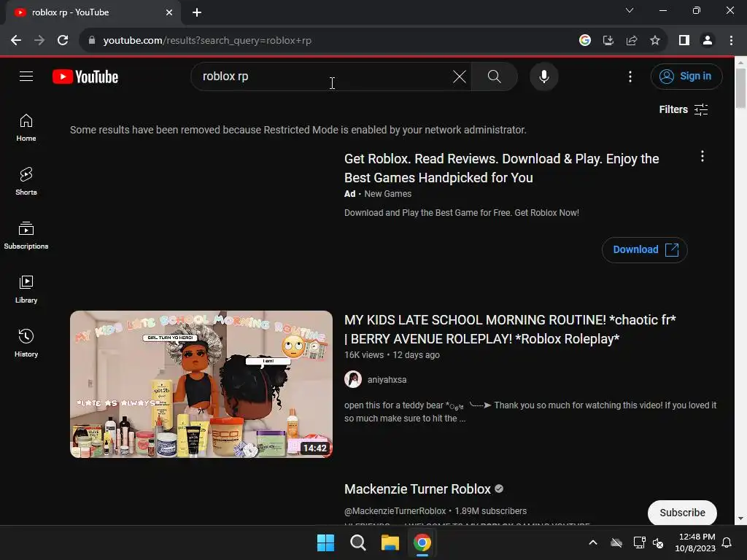Click the Chrome taskbar icon
Image resolution: width=747 pixels, height=560 pixels.
click(422, 542)
